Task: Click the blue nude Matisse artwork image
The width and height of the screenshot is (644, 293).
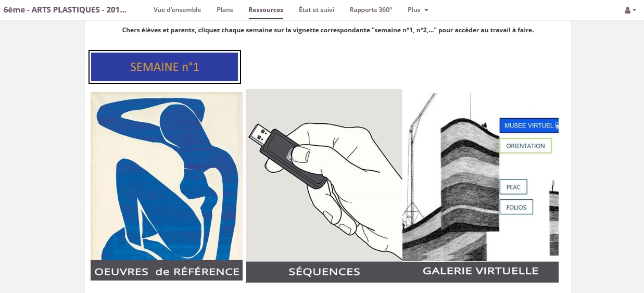Action: (167, 176)
